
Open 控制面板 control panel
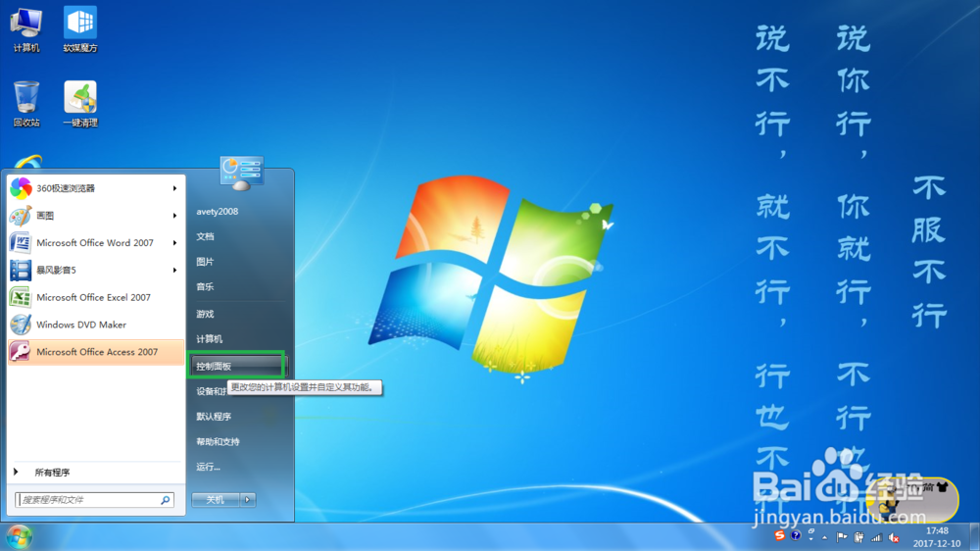tap(237, 366)
